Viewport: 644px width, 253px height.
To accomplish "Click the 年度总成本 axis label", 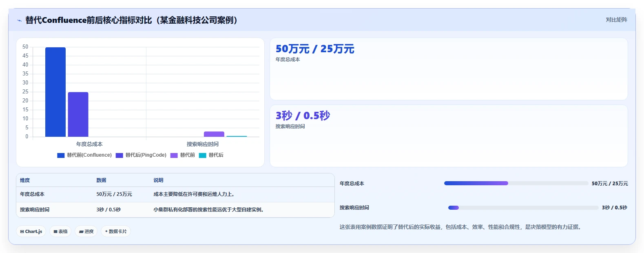I will click(x=89, y=144).
